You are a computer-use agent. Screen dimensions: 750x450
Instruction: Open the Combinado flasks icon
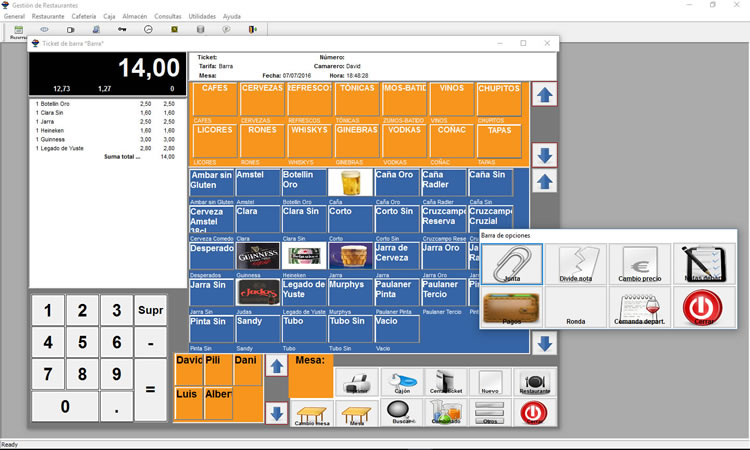click(x=446, y=412)
